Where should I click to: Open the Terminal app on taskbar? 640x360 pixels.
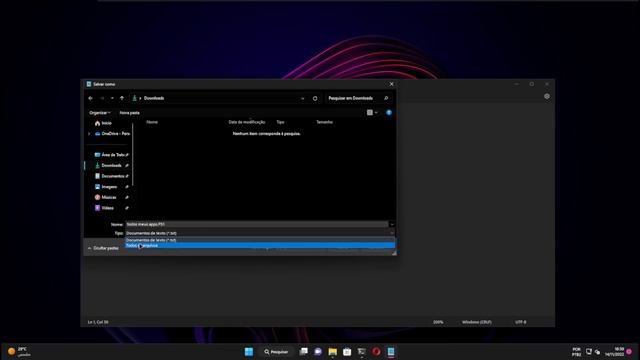(x=362, y=352)
